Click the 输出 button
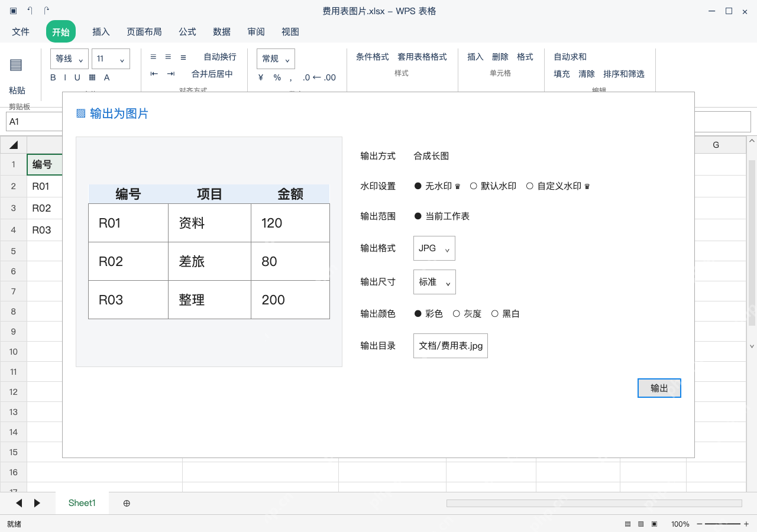This screenshot has width=757, height=532. pyautogui.click(x=659, y=388)
